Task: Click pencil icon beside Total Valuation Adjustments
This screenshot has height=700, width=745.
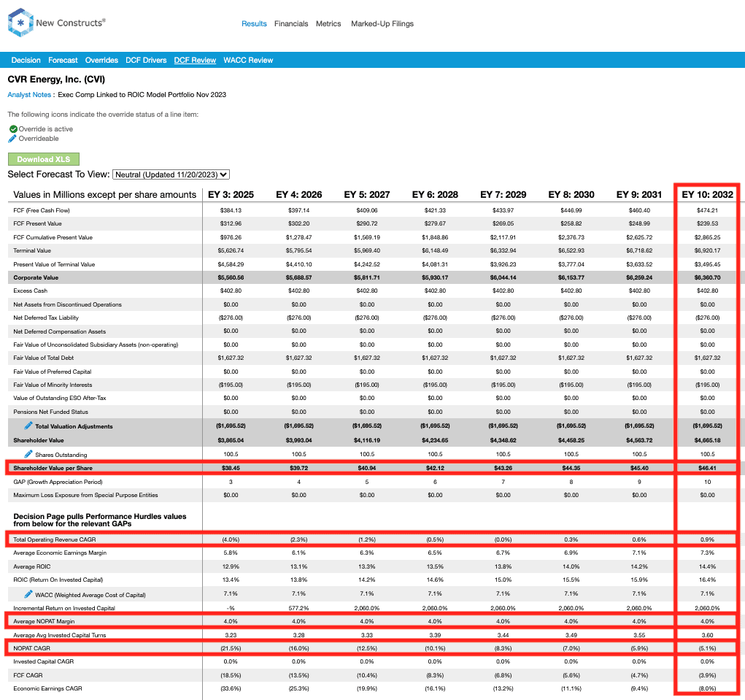Action: tap(28, 426)
